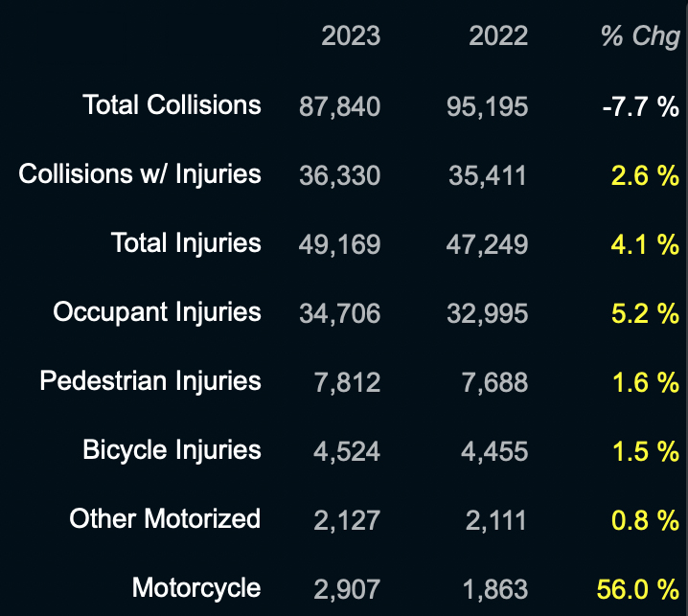Select the Motorcycle row label
This screenshot has height=616, width=688.
(196, 587)
